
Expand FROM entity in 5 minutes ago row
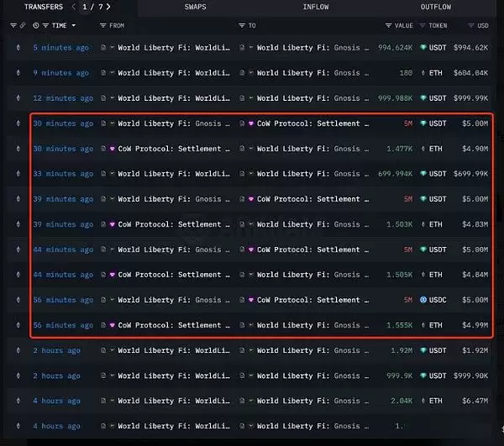tap(113, 48)
